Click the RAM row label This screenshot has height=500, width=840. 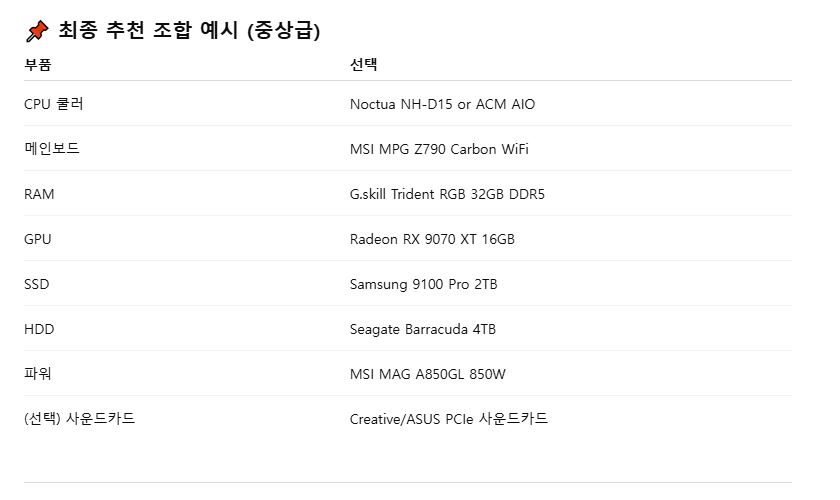[x=39, y=194]
